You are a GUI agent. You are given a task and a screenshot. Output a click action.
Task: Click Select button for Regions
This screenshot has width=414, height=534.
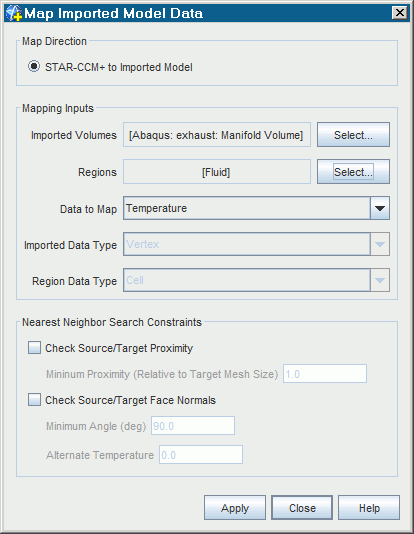point(353,172)
